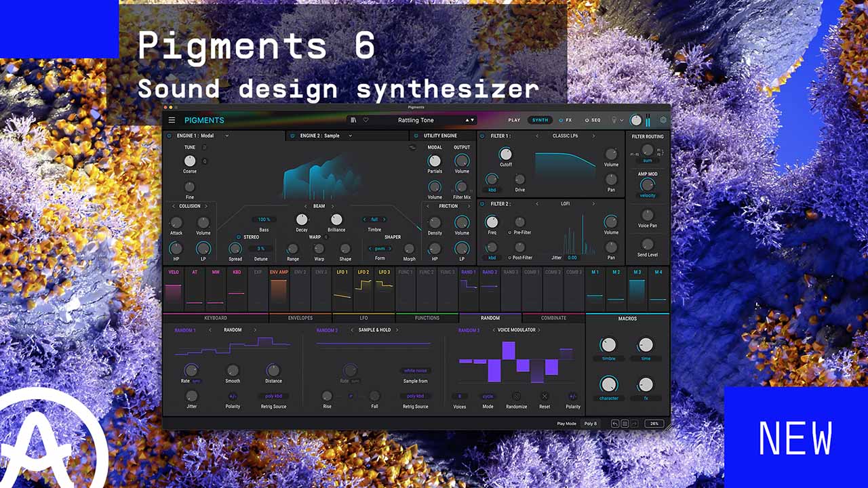Favorite the preset with the heart icon
Viewport: 868px width, 488px height.
pyautogui.click(x=366, y=120)
